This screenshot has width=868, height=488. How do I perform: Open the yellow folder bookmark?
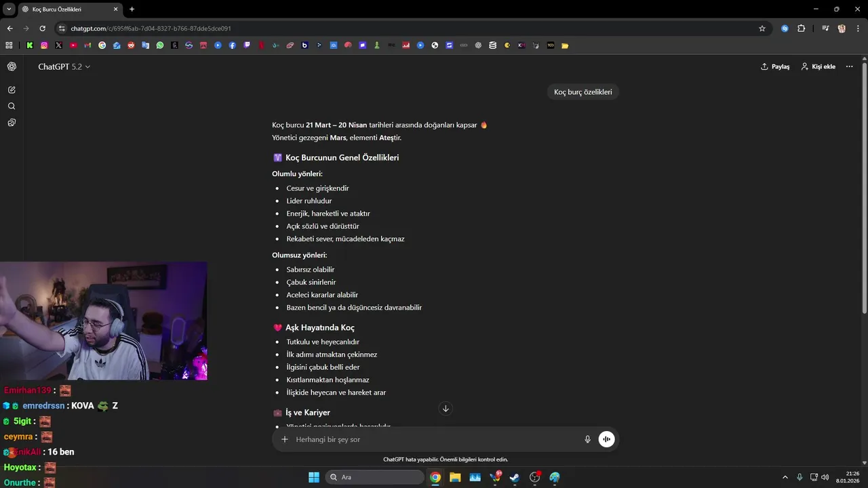(565, 45)
